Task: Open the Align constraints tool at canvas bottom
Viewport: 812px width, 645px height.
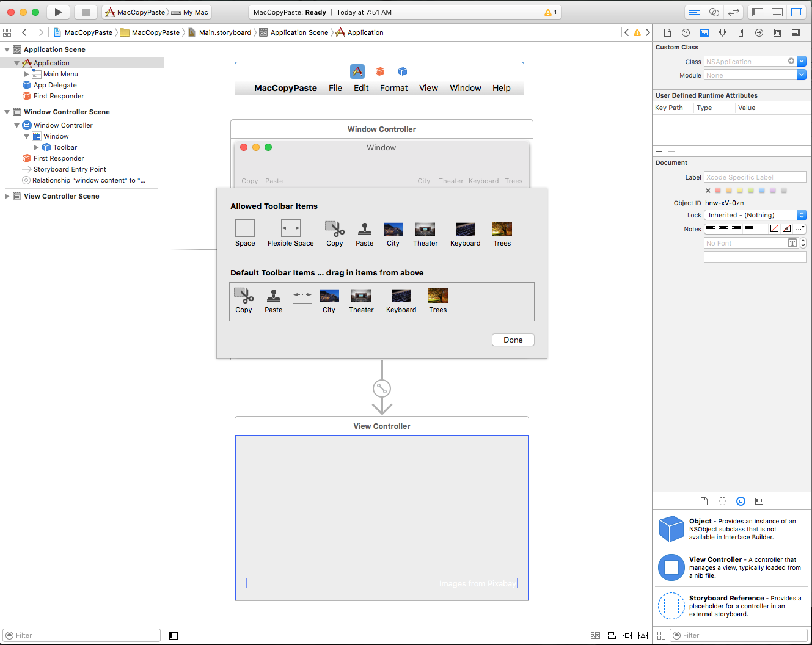Action: click(611, 635)
